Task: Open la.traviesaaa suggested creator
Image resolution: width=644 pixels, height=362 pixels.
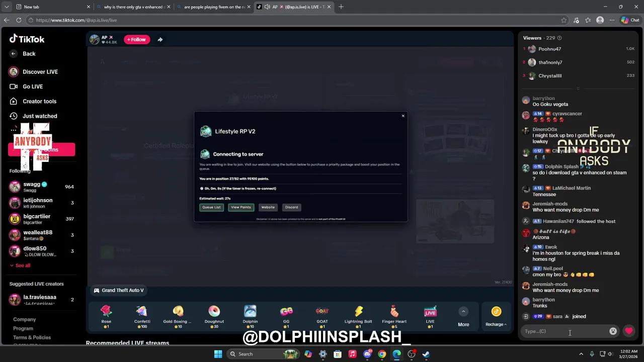Action: (x=41, y=300)
